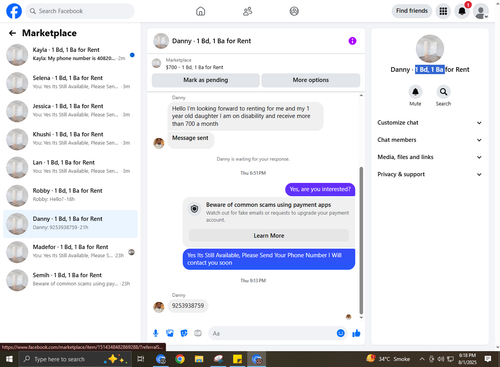Open the Groups icon in top navigation
The height and width of the screenshot is (367, 500).
click(294, 11)
